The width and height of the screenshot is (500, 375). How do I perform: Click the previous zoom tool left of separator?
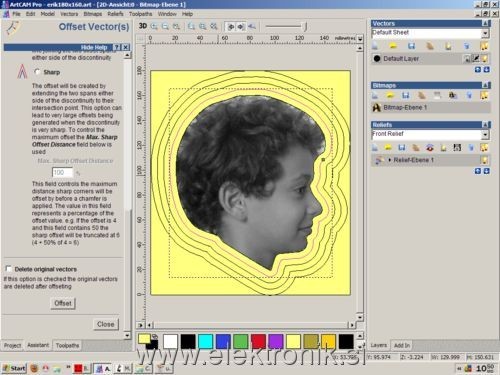176,26
